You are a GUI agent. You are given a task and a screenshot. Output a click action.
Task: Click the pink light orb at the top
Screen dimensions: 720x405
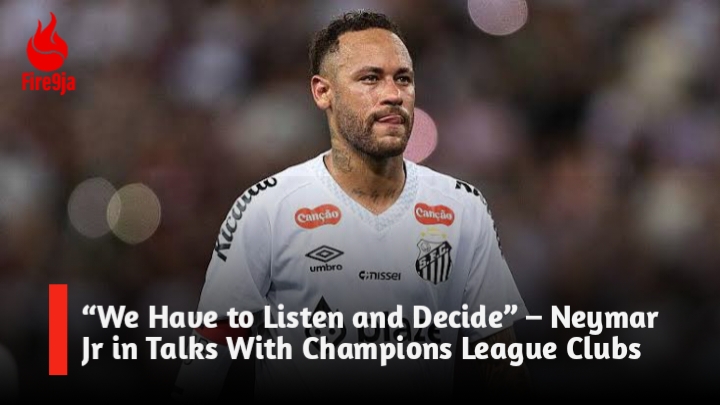point(498,15)
